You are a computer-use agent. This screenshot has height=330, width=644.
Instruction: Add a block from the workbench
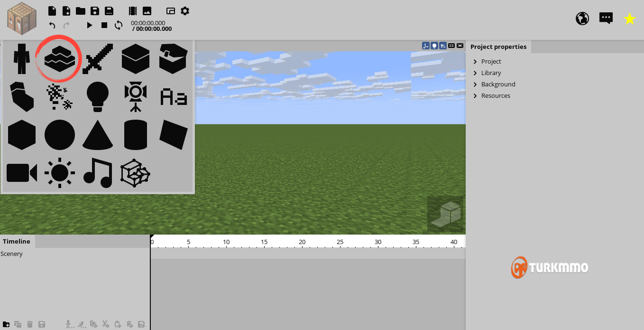point(136,59)
